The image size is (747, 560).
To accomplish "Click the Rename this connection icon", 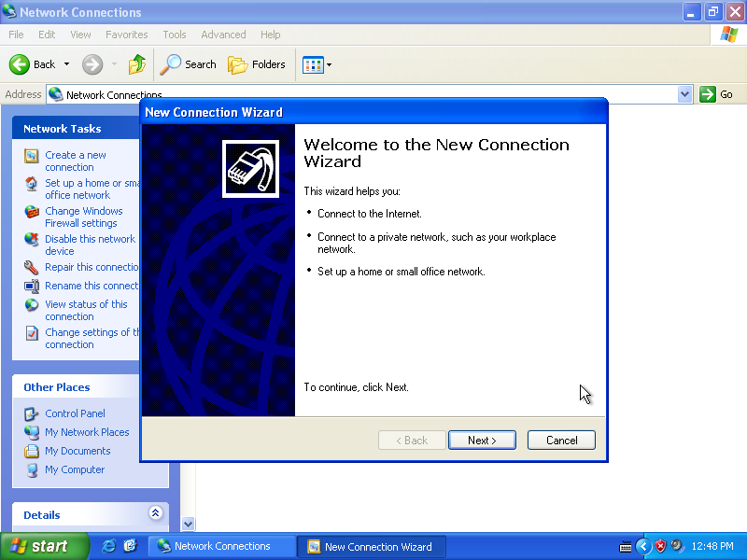I will pyautogui.click(x=32, y=286).
